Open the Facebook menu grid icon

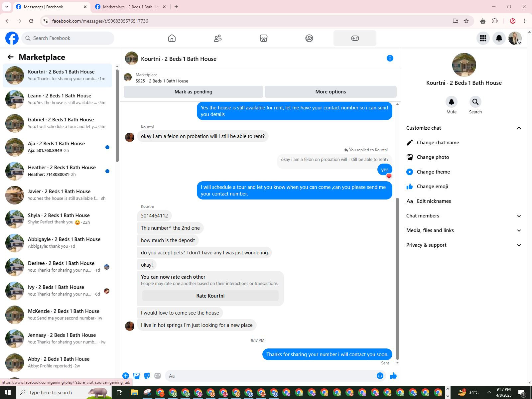click(483, 38)
